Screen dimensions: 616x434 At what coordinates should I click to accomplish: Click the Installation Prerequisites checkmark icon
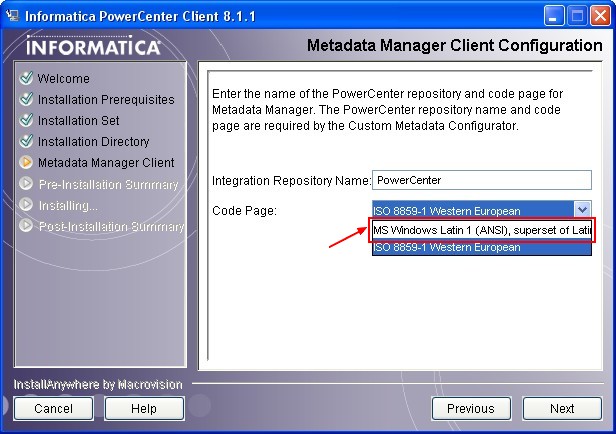tap(26, 99)
